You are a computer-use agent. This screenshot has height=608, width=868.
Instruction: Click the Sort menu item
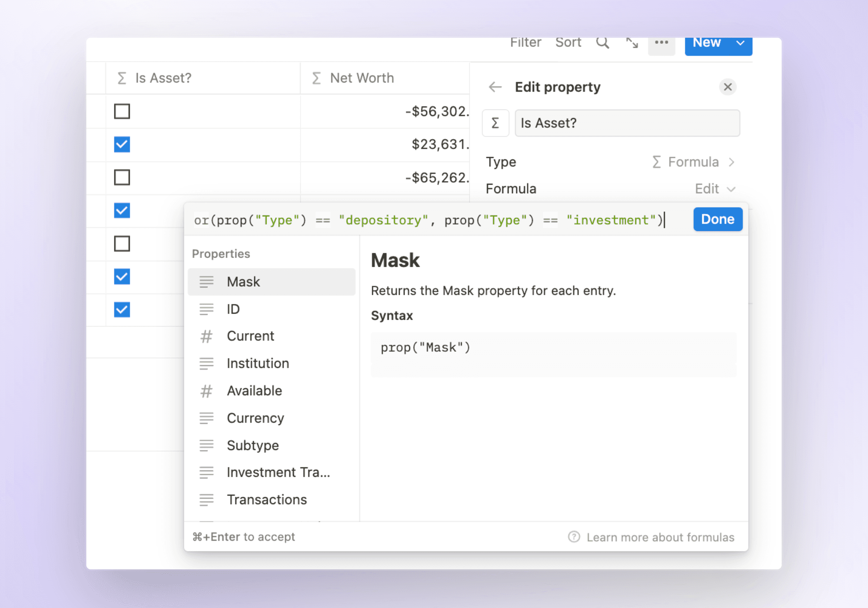[x=568, y=42]
